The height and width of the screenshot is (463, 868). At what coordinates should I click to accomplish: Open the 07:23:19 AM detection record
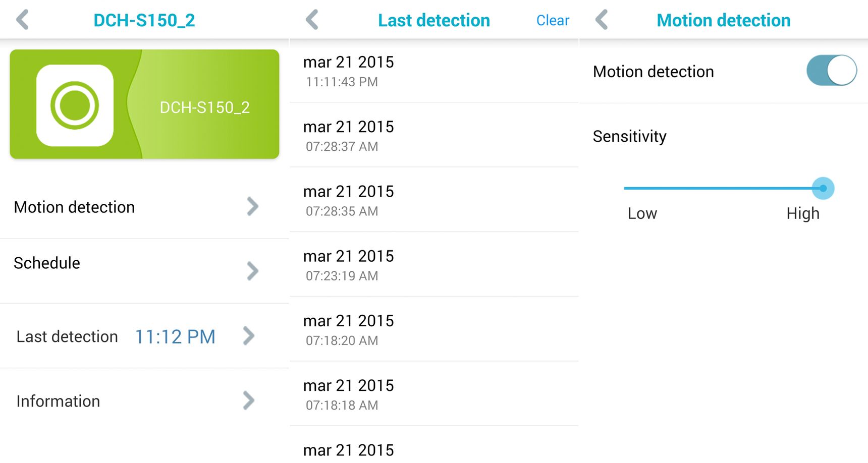click(x=434, y=265)
